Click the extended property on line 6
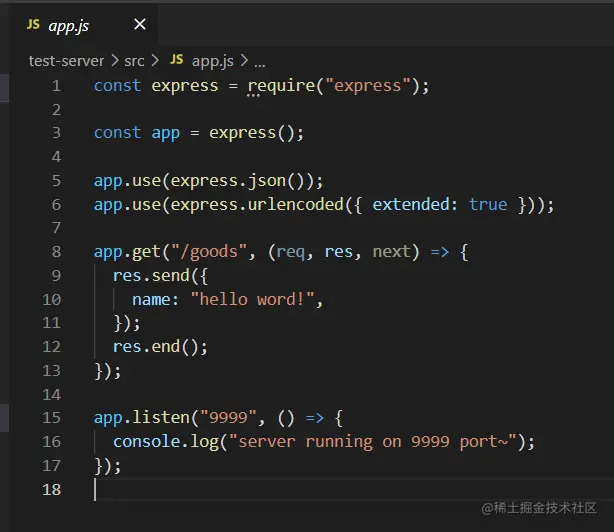This screenshot has width=614, height=532. [410, 204]
